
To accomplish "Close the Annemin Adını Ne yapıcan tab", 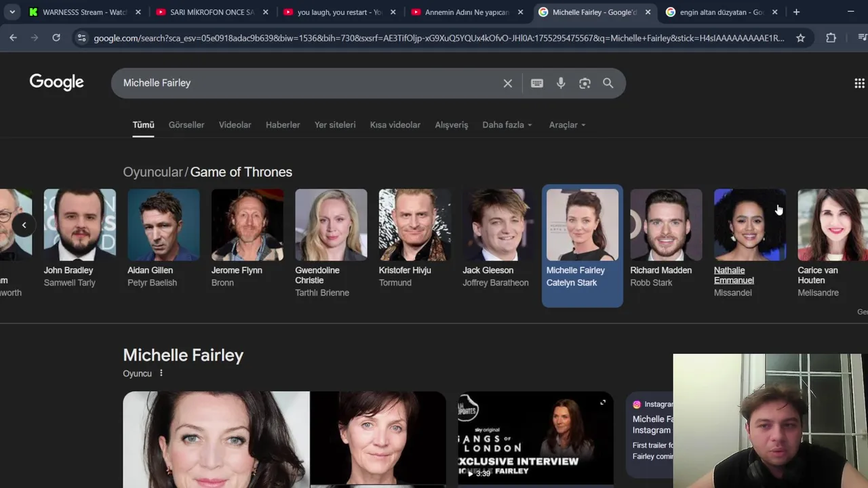I will point(520,12).
